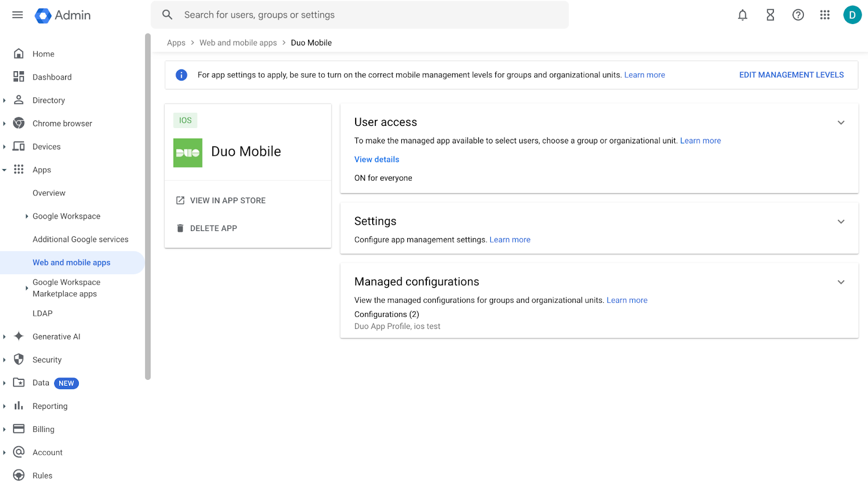Click the Apps grid icon in sidebar
Screen dimensions: 868x485
pos(19,169)
